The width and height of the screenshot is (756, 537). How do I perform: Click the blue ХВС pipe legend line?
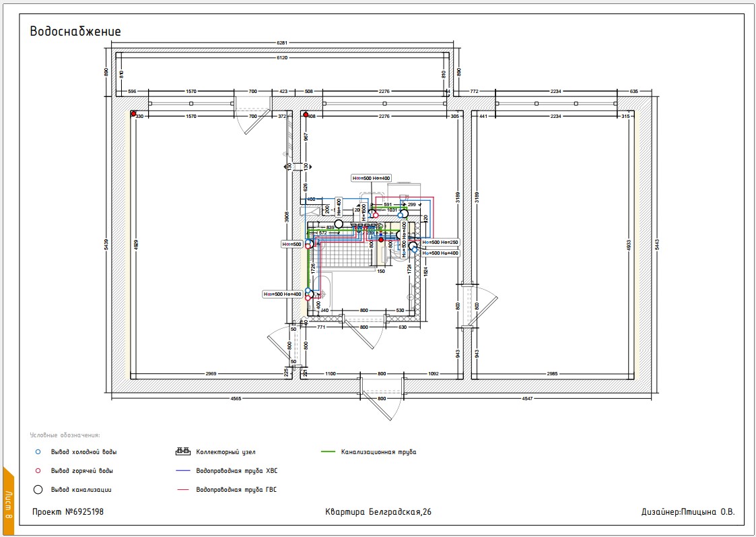[x=183, y=471]
